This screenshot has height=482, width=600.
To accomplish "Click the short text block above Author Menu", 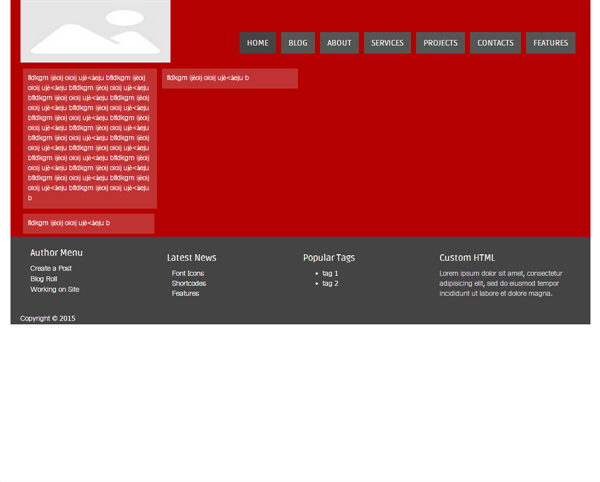I will coord(89,223).
